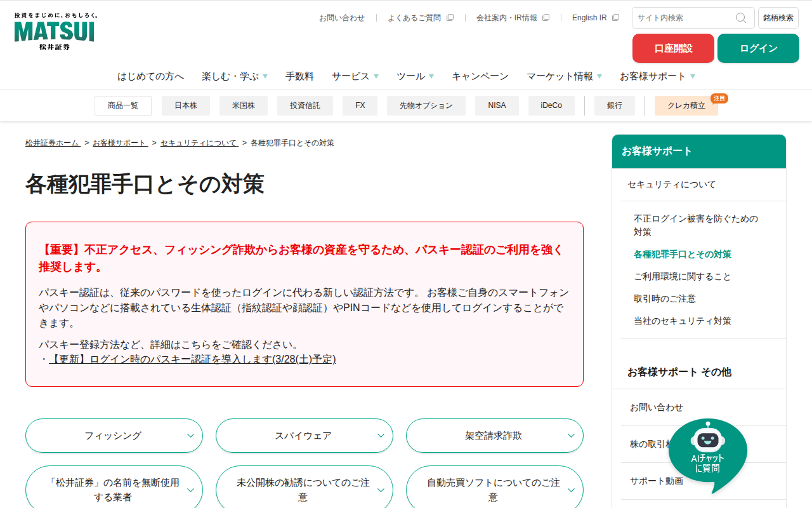812x508 pixels.
Task: Go to お客様サポート breadcrumb link
Action: point(121,143)
